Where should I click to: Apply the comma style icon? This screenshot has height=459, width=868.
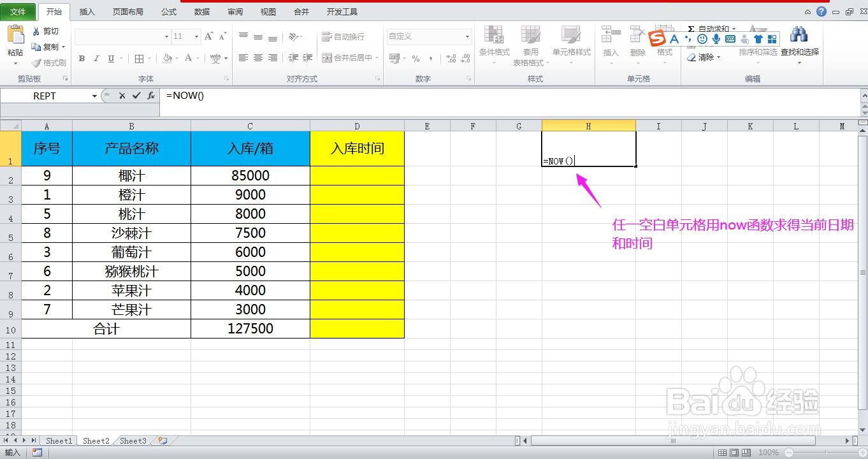click(431, 59)
